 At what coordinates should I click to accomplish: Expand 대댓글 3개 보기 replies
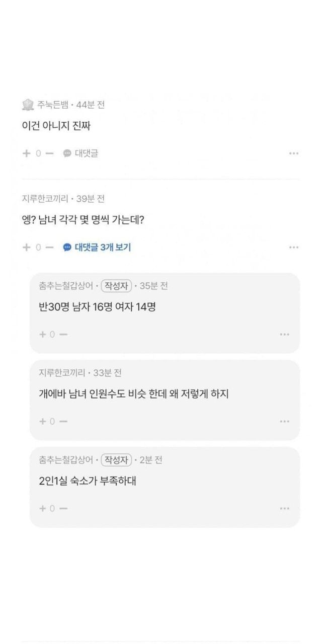pyautogui.click(x=97, y=247)
